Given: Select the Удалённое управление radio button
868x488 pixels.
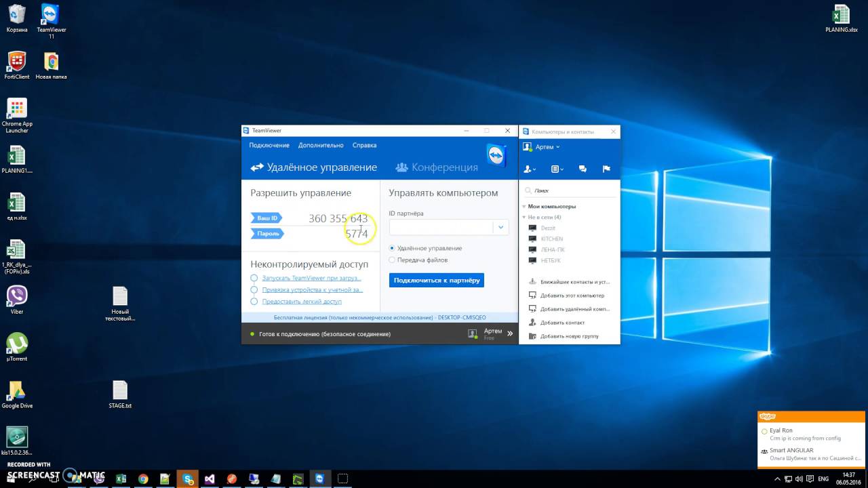Looking at the screenshot, I should [392, 248].
